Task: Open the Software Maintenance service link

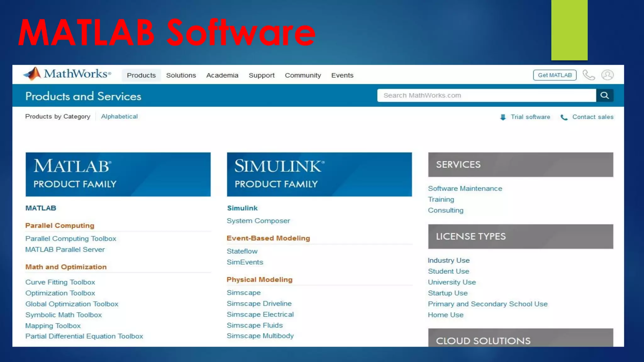Action: [x=465, y=189]
